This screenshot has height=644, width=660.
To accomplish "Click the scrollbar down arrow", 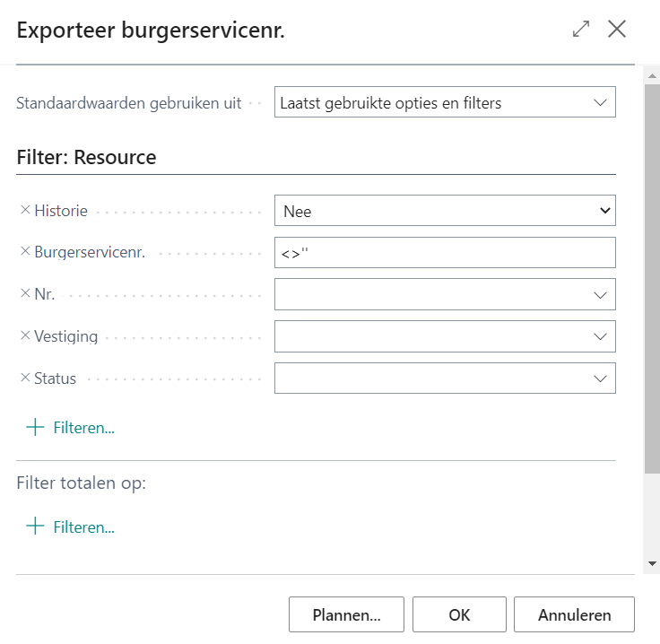I will (652, 563).
